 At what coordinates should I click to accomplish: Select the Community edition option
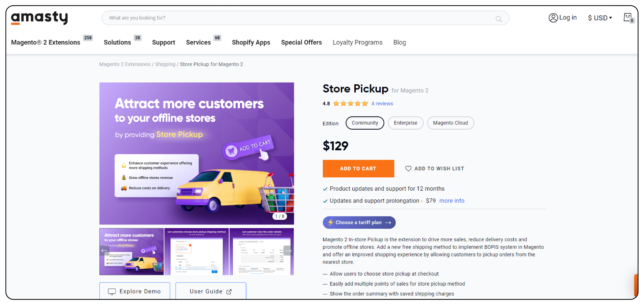point(365,123)
